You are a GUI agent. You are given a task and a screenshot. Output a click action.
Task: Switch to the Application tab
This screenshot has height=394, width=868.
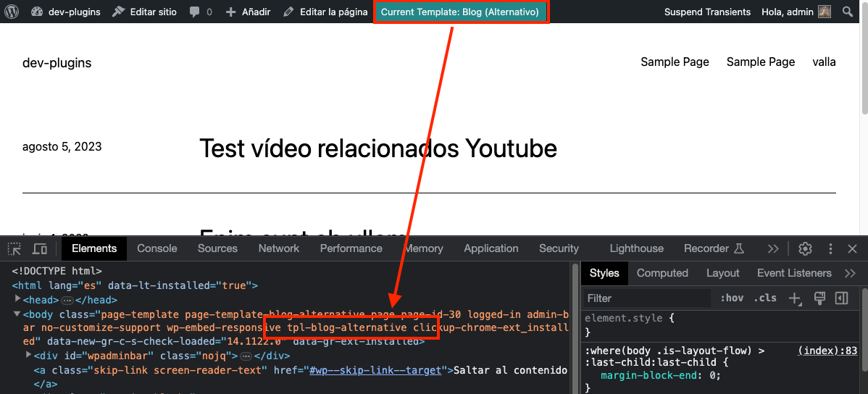tap(491, 248)
